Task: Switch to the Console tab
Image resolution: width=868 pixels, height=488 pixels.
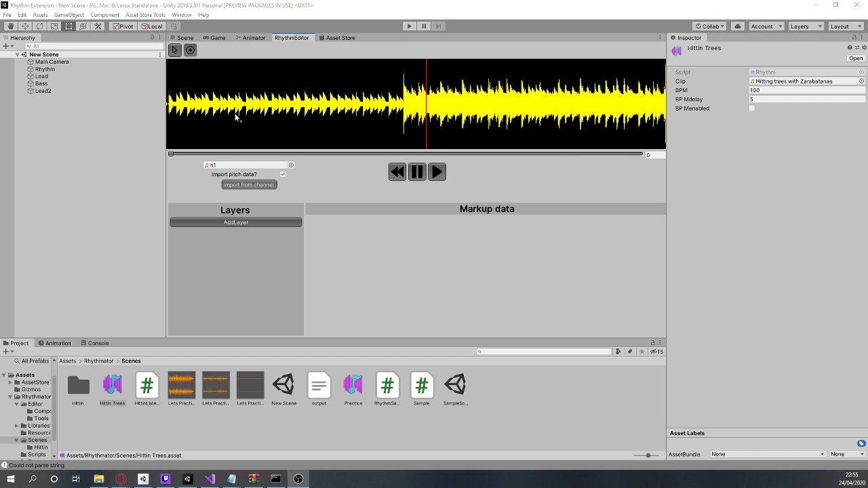Action: pos(94,343)
